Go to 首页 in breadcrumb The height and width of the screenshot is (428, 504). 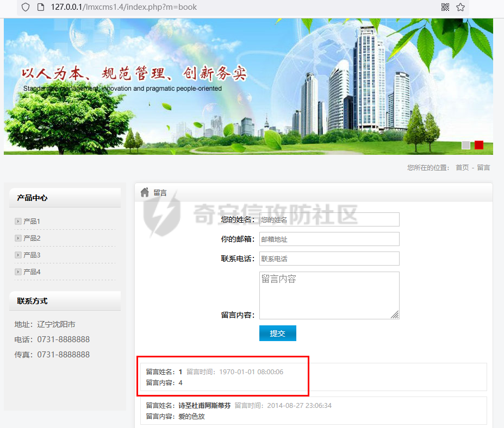pos(462,168)
